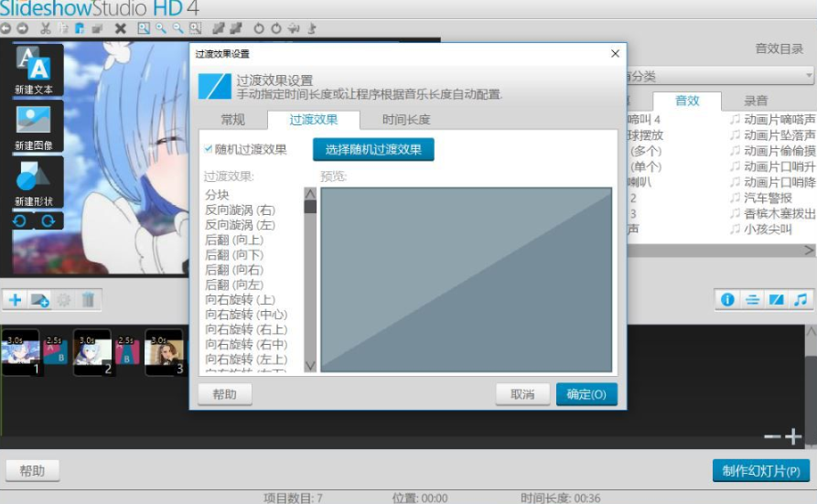
Task: Delete slide with the trash can icon
Action: pyautogui.click(x=88, y=300)
